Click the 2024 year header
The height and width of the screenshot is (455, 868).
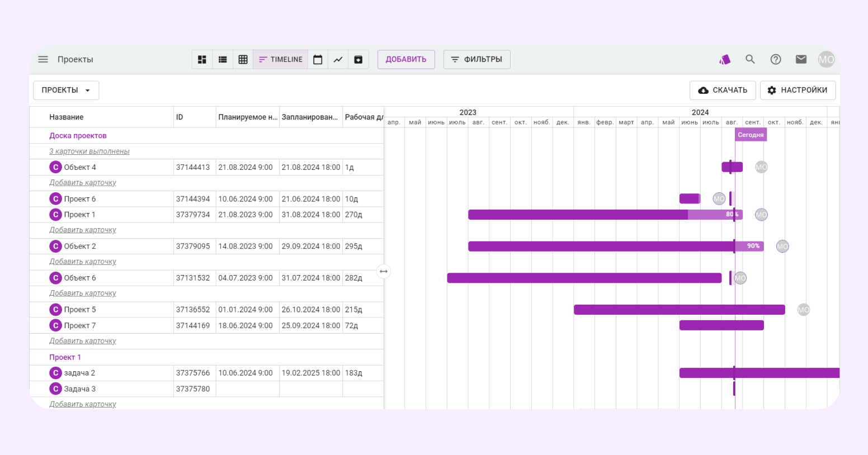pos(700,112)
